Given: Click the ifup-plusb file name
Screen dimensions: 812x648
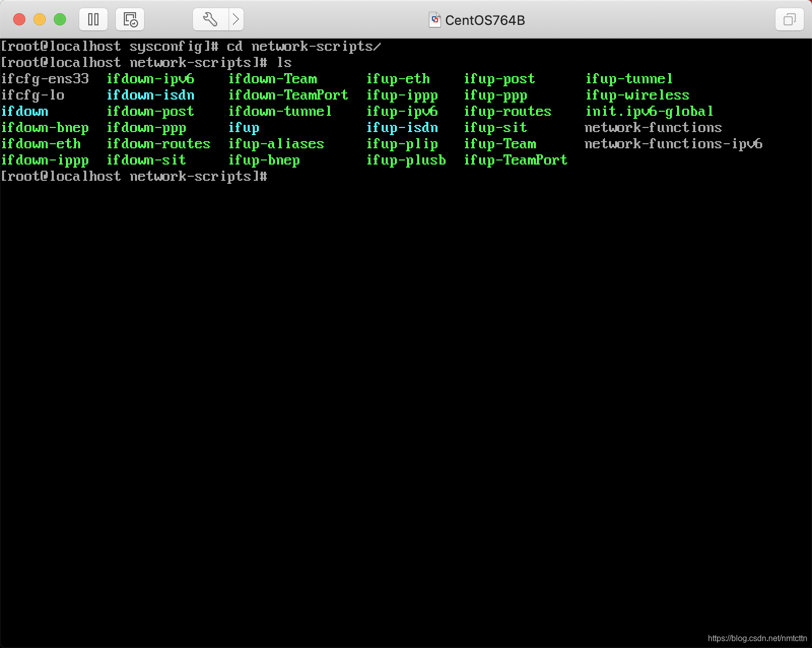Looking at the screenshot, I should pyautogui.click(x=407, y=160).
